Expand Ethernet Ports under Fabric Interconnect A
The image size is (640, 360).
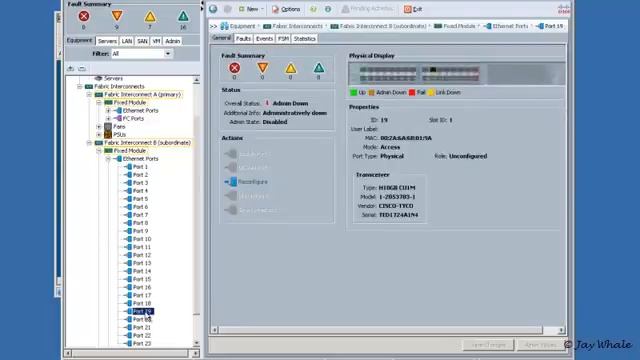pyautogui.click(x=108, y=111)
